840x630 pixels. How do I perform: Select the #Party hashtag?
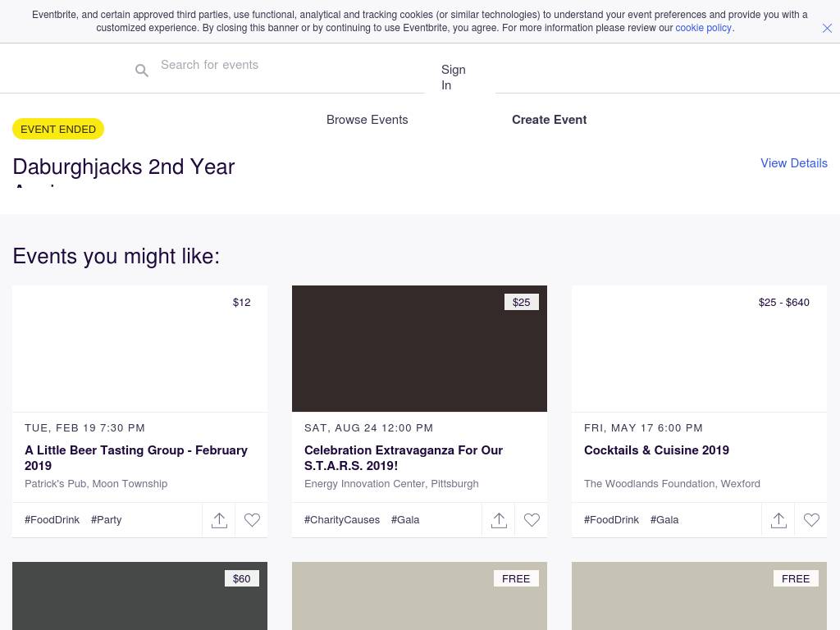(x=107, y=520)
